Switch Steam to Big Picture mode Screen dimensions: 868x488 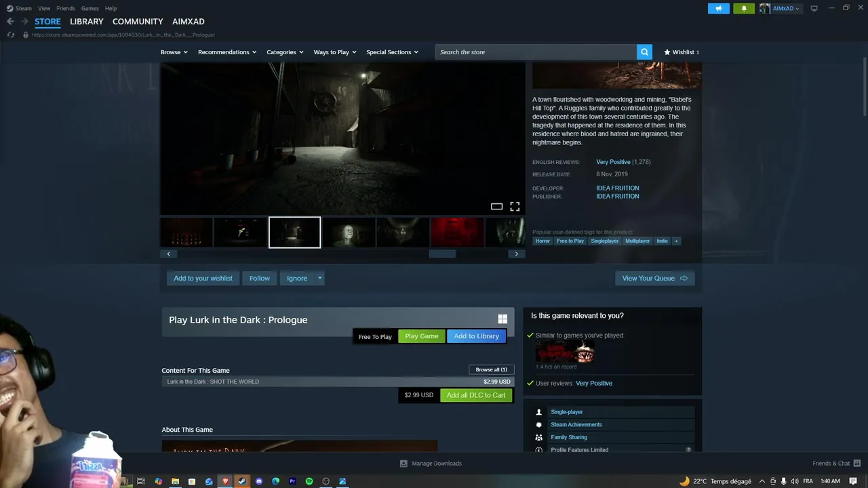(814, 8)
